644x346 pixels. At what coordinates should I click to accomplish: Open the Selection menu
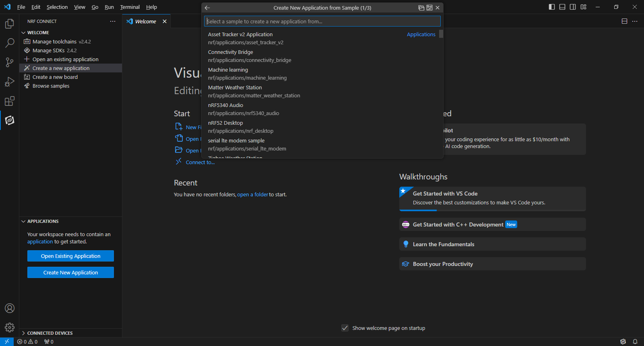(x=57, y=7)
